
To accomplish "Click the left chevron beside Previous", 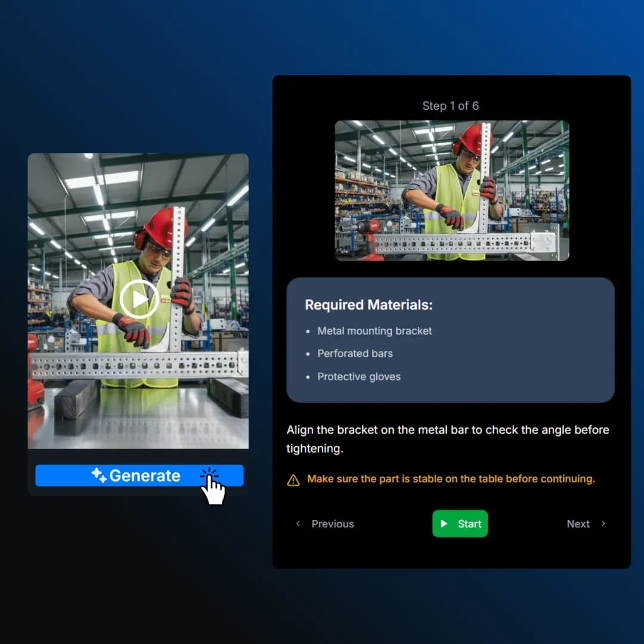I will pyautogui.click(x=298, y=524).
